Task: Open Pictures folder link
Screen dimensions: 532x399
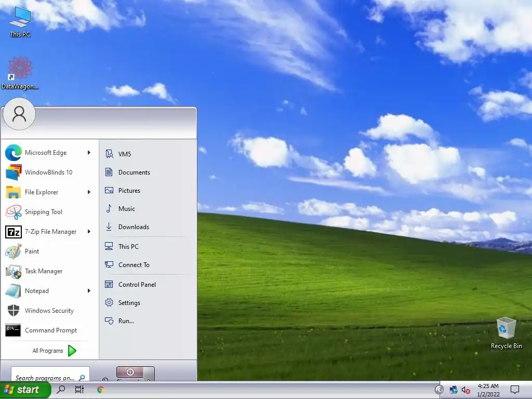Action: (x=145, y=190)
